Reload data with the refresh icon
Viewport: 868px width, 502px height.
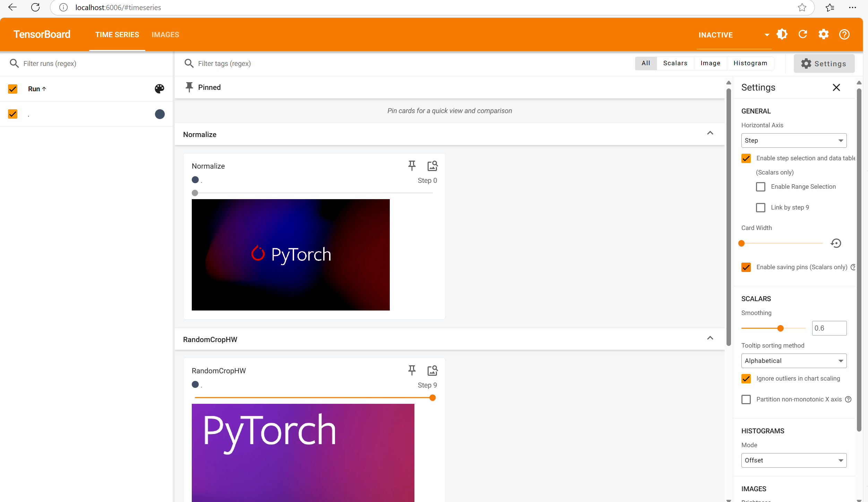click(x=803, y=34)
